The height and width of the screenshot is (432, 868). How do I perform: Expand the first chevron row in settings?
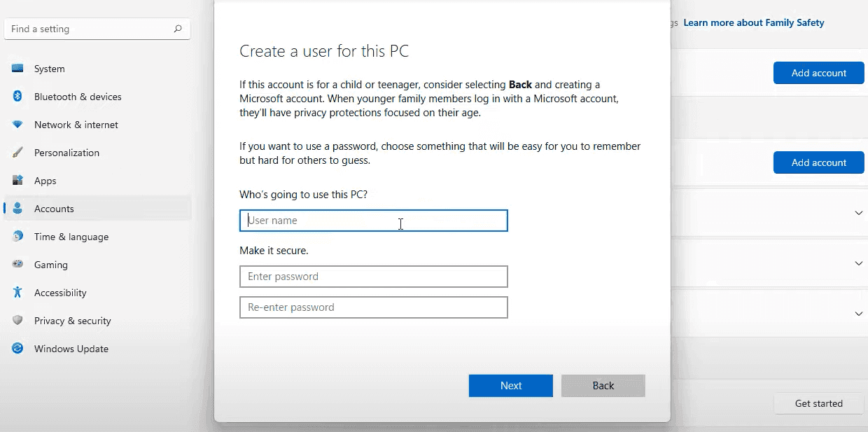859,213
